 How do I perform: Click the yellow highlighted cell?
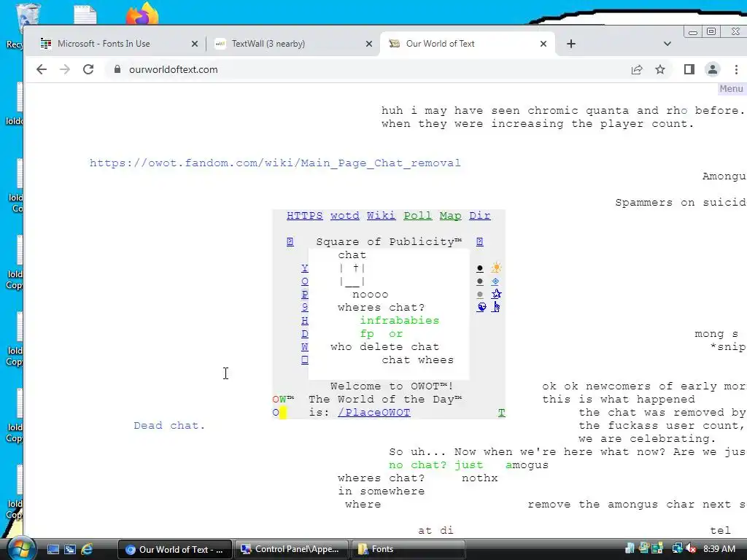(283, 413)
